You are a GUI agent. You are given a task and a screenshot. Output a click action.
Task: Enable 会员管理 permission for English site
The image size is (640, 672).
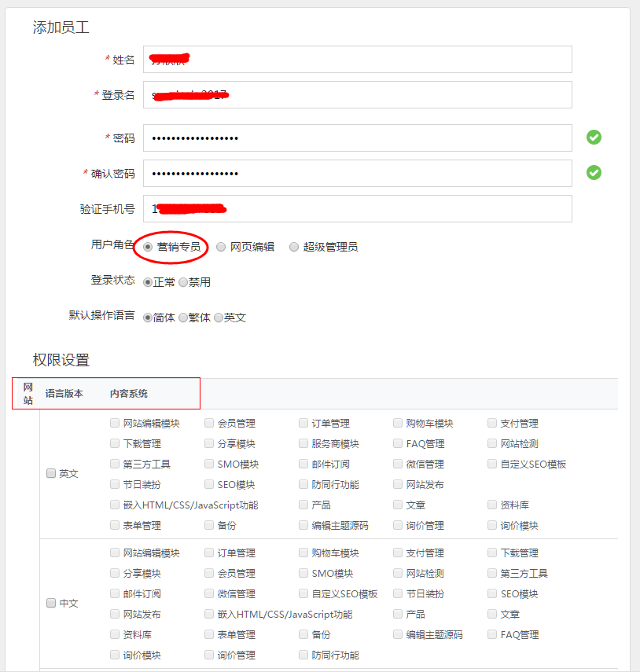tap(208, 423)
